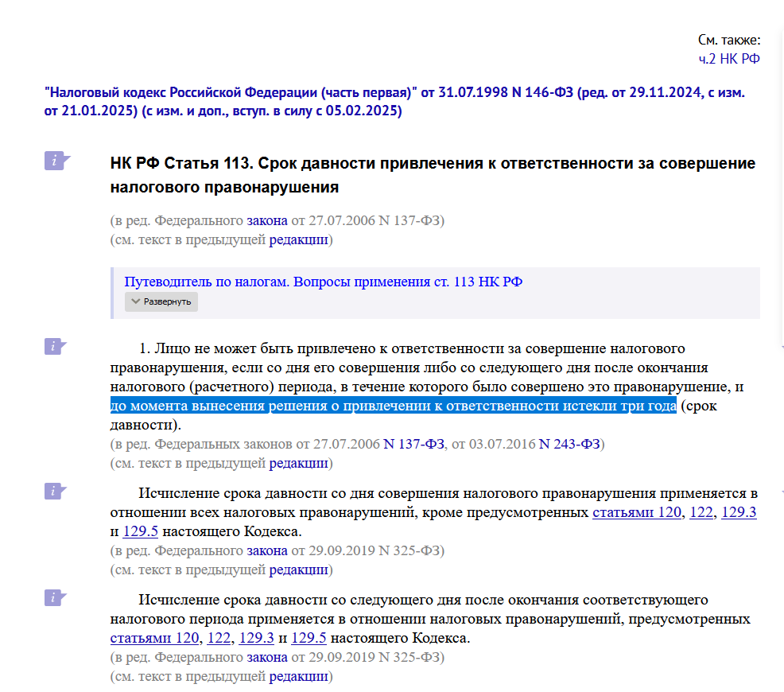Open 'закона' link in last N 325-ФЗ note

(267, 657)
